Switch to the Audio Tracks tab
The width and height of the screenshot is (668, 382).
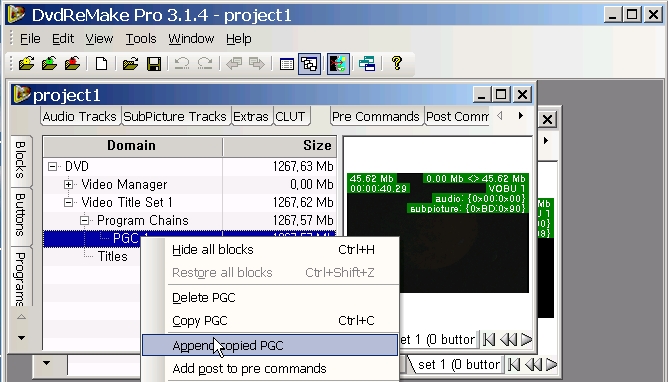coord(79,117)
